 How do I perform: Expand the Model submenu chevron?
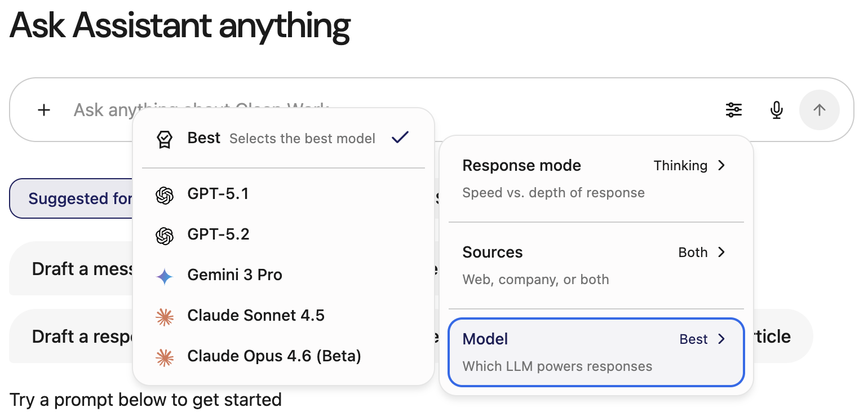pos(721,339)
